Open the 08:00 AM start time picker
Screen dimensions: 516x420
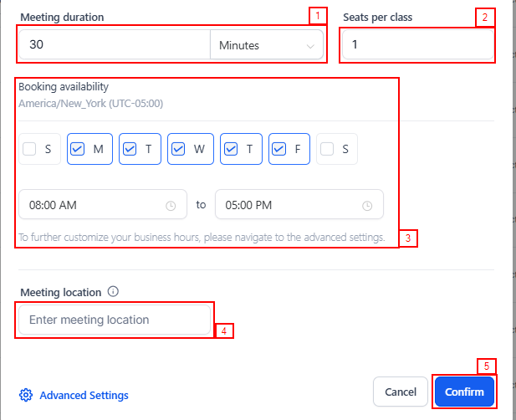pos(92,205)
